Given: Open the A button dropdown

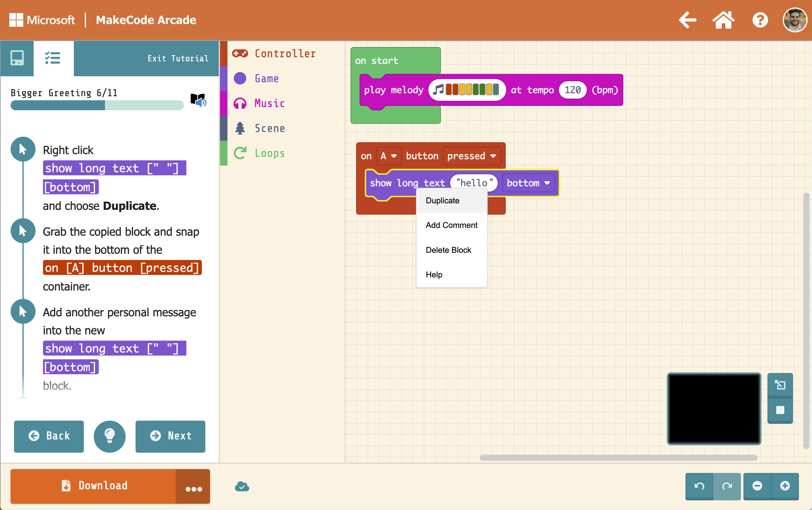Looking at the screenshot, I should click(389, 156).
